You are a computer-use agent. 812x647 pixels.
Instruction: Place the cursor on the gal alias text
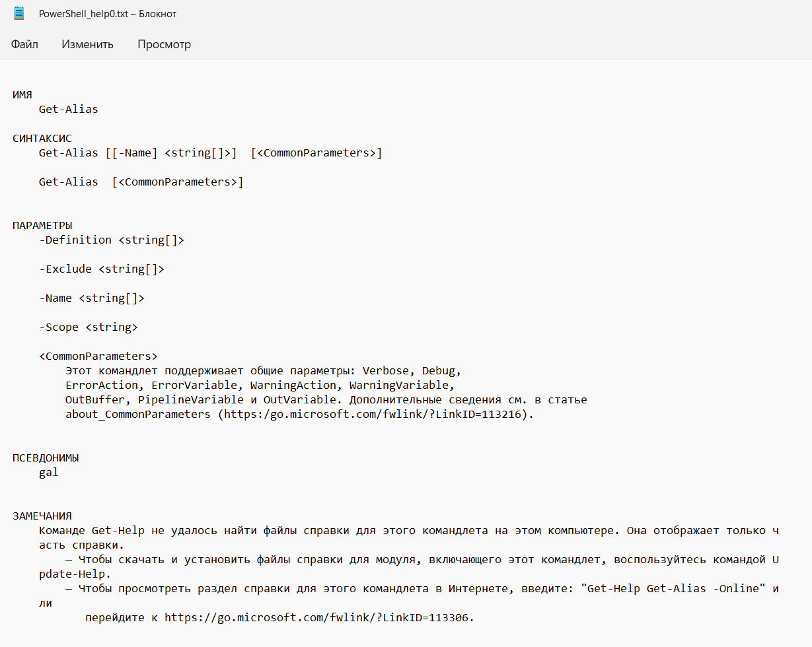tap(49, 473)
